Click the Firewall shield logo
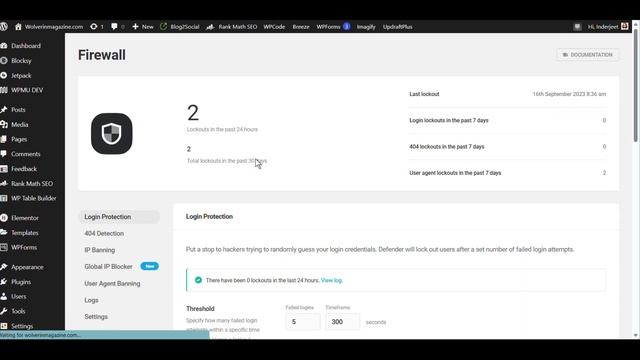 pos(111,134)
